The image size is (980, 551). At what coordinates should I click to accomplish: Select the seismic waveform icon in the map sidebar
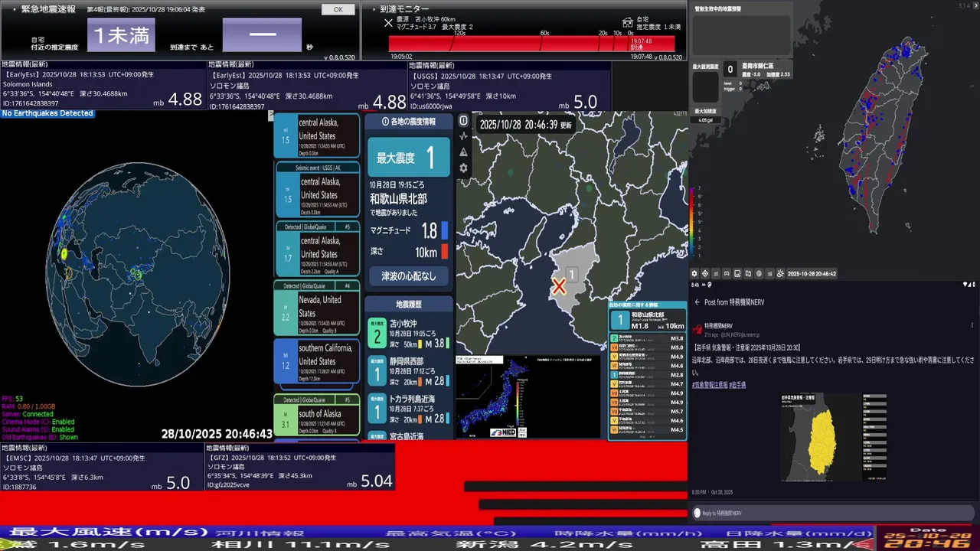(463, 136)
